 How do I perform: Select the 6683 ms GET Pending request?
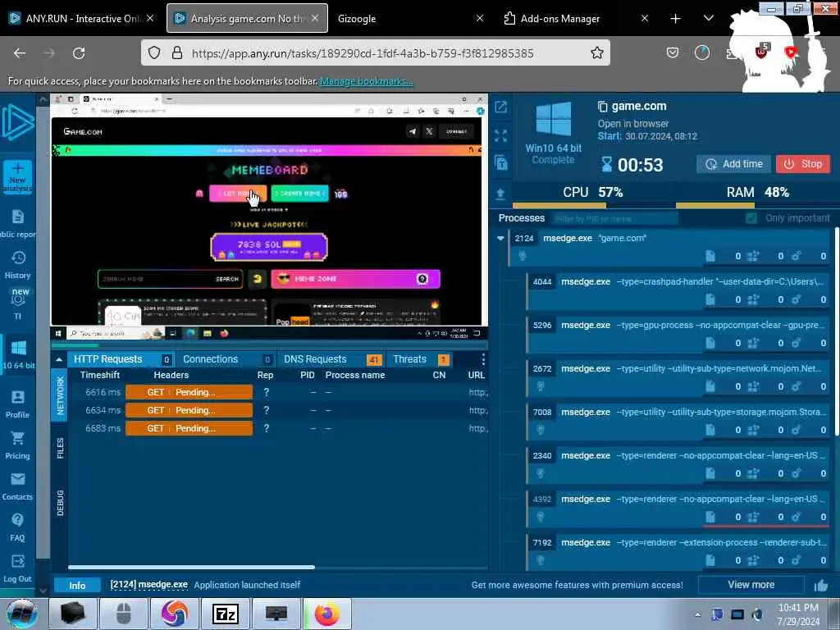(x=279, y=428)
